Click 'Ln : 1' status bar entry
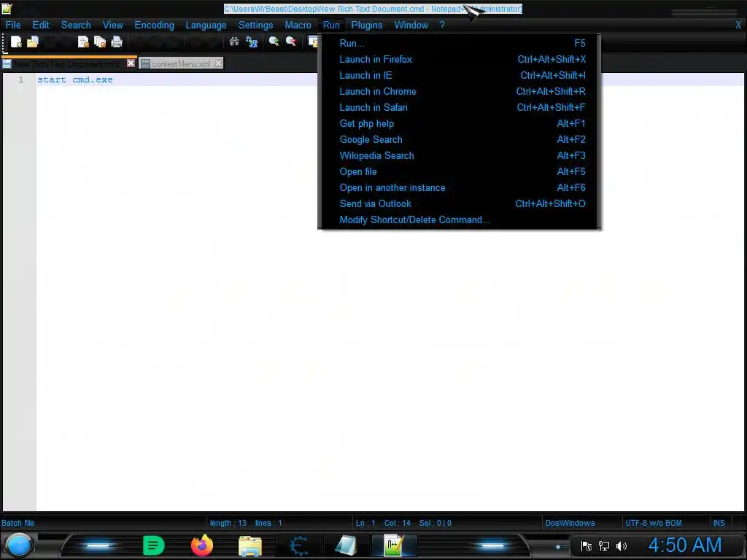Image resolution: width=747 pixels, height=560 pixels. 365,523
